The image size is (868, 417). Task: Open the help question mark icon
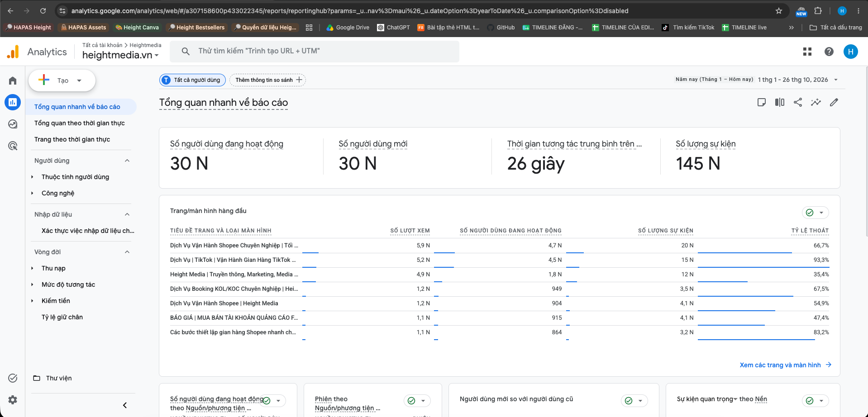[x=829, y=52]
